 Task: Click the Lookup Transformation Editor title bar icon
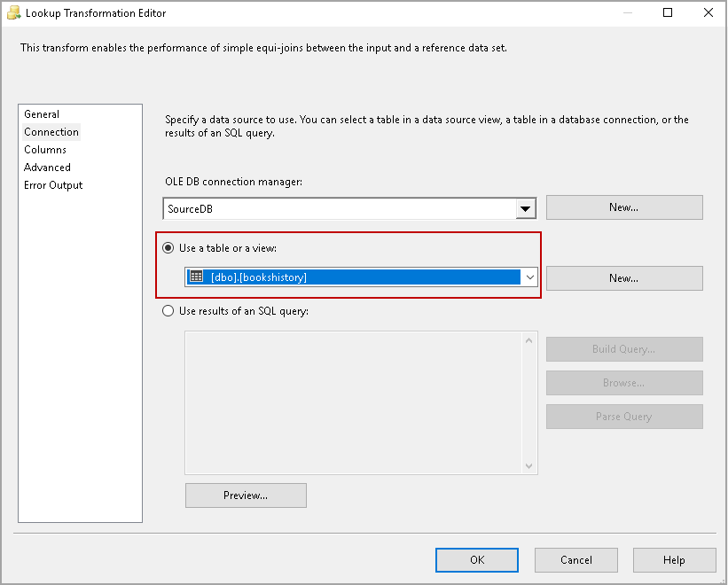pos(12,12)
